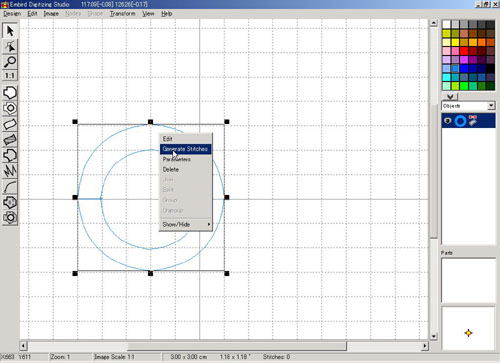Choose Generate Stitches from context menu

click(x=186, y=149)
